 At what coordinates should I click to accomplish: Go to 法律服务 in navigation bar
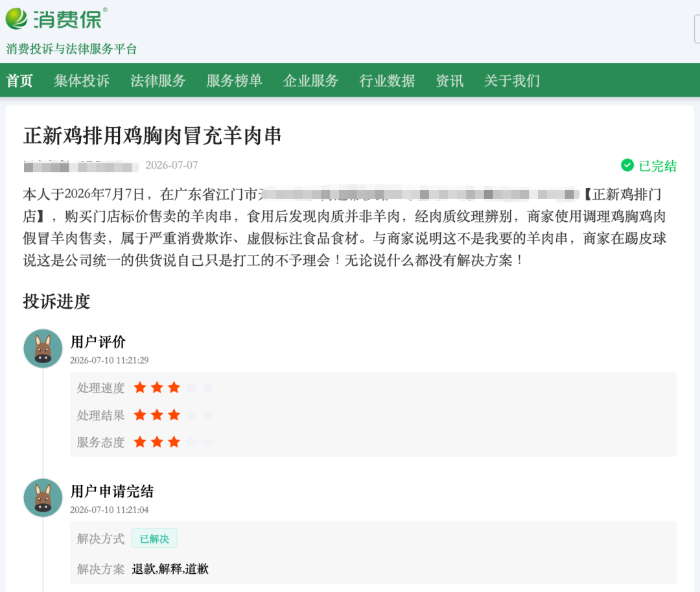coord(158,81)
